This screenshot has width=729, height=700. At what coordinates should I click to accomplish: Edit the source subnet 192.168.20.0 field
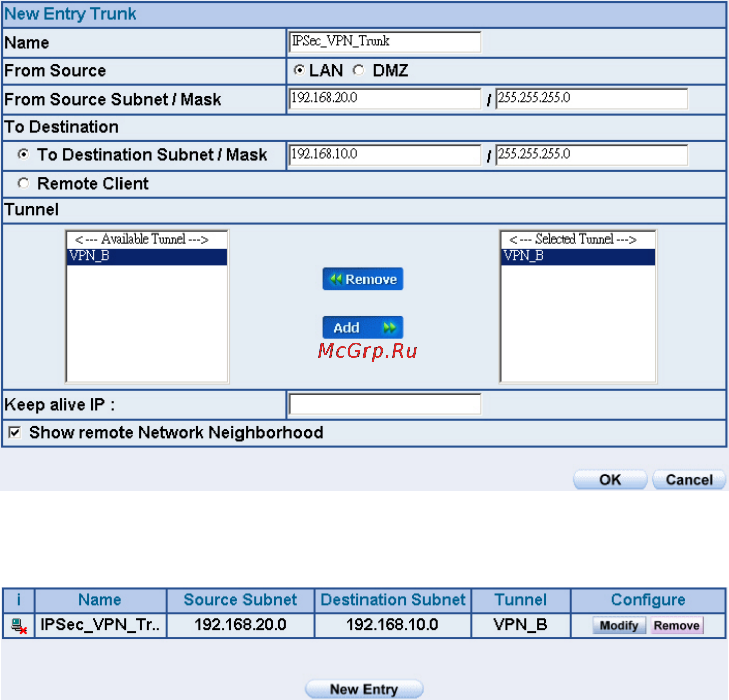pos(385,98)
